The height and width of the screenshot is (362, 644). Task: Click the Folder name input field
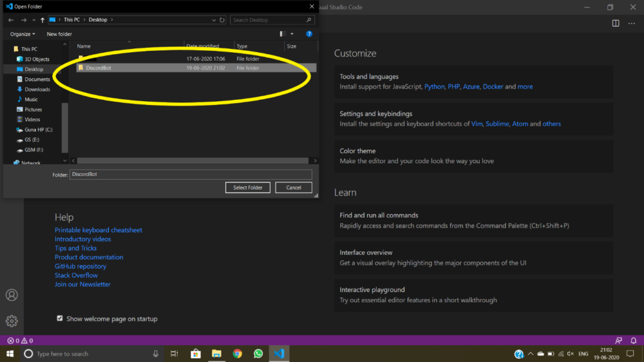click(191, 175)
